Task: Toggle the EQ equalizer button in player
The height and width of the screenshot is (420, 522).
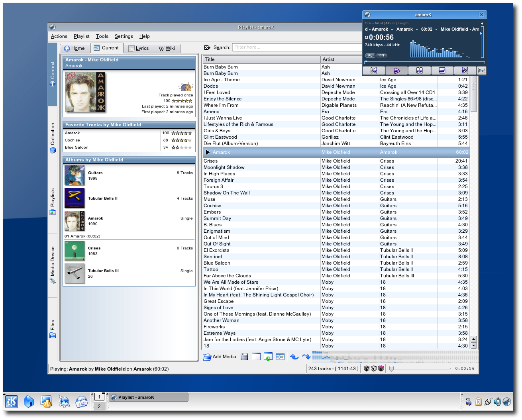Action: coord(381,55)
